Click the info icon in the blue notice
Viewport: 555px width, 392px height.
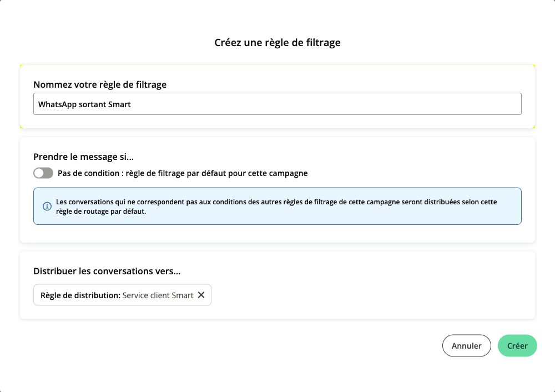[x=47, y=206]
